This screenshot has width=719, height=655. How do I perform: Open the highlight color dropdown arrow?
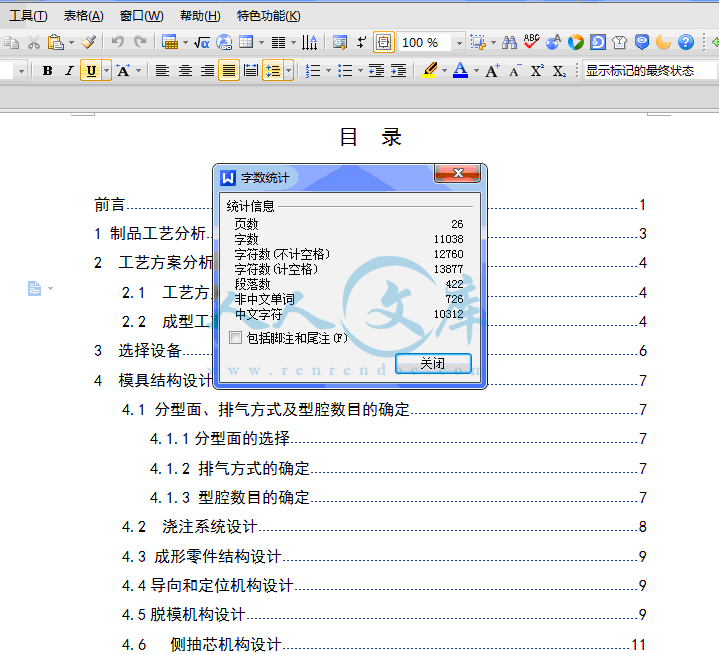(444, 71)
